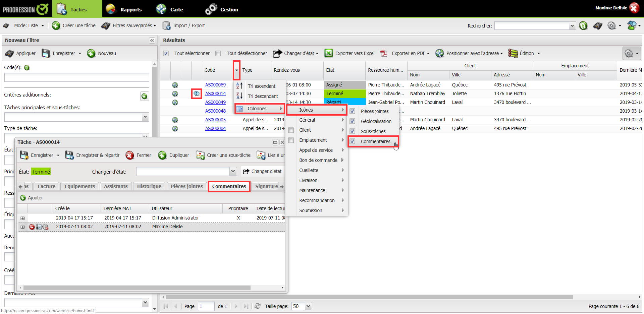This screenshot has height=314, width=644.
Task: Select Tri descendant menu item
Action: pyautogui.click(x=262, y=96)
